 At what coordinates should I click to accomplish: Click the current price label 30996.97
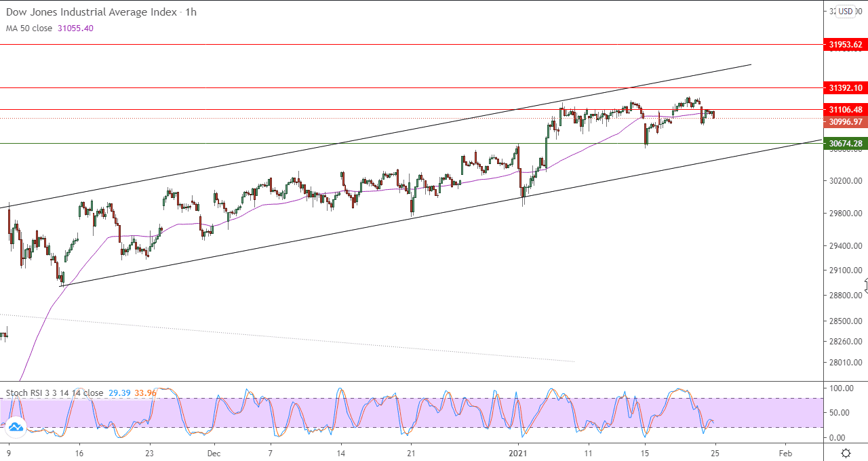(x=845, y=122)
